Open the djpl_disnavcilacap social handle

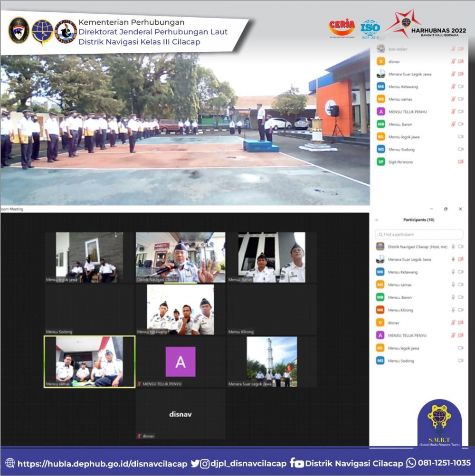(x=248, y=464)
